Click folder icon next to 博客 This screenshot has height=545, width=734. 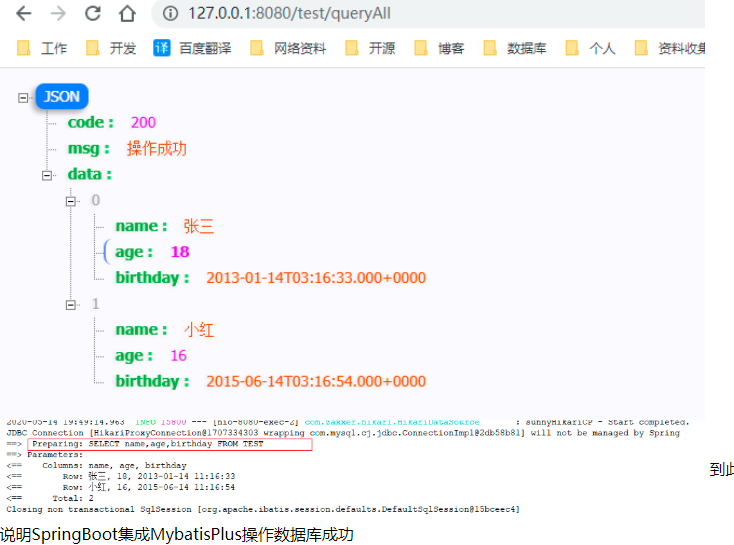420,48
